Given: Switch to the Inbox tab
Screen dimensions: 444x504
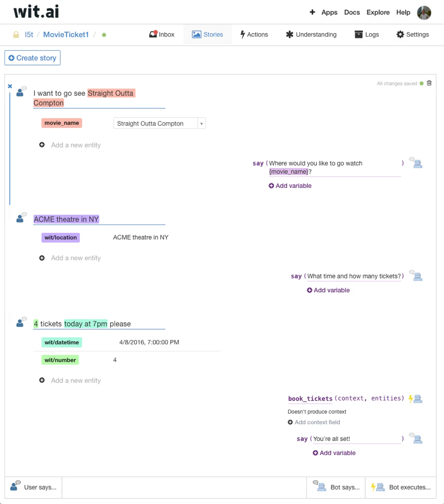Looking at the screenshot, I should 162,35.
